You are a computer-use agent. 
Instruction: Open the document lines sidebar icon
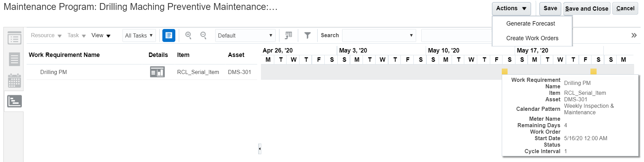click(x=14, y=59)
